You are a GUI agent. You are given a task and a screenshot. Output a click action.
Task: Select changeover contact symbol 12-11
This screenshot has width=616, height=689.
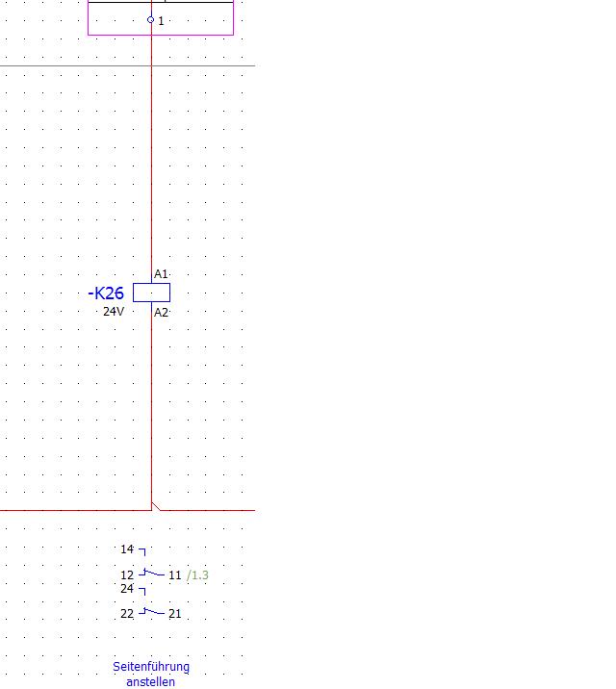(x=151, y=573)
